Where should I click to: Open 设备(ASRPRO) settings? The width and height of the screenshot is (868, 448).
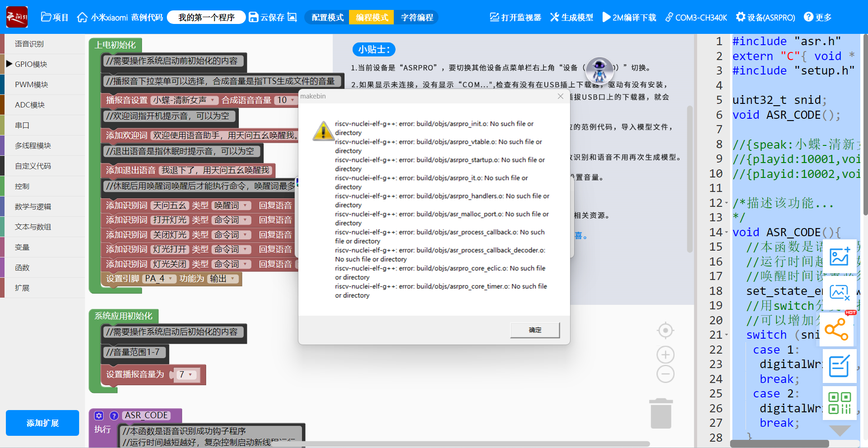click(x=765, y=17)
